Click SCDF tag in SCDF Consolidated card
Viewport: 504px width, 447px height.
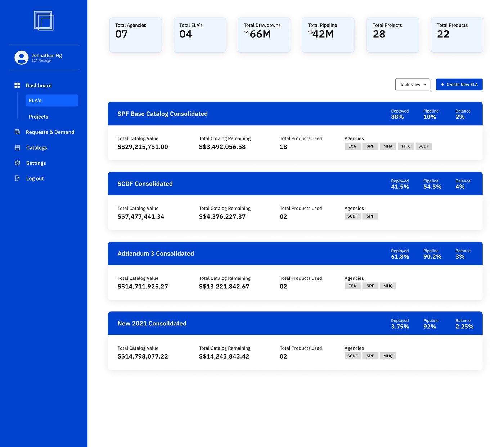(x=352, y=216)
